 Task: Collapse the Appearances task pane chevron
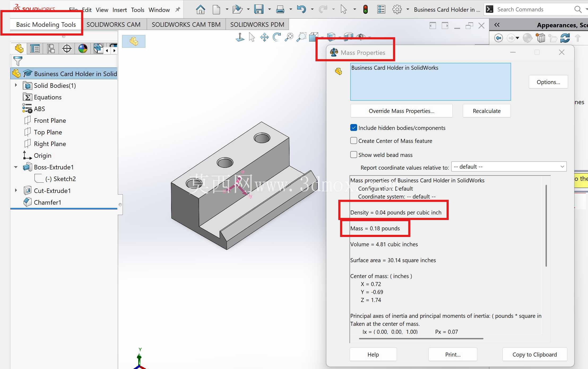(497, 25)
